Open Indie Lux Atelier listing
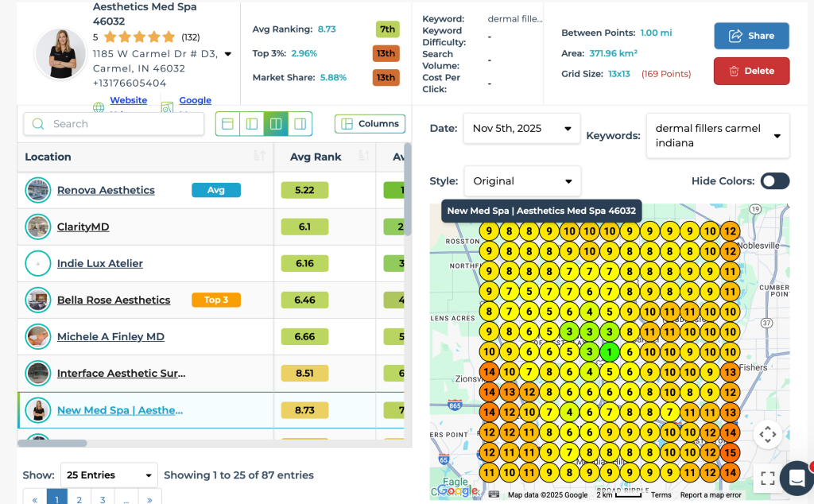The image size is (814, 504). (x=99, y=264)
